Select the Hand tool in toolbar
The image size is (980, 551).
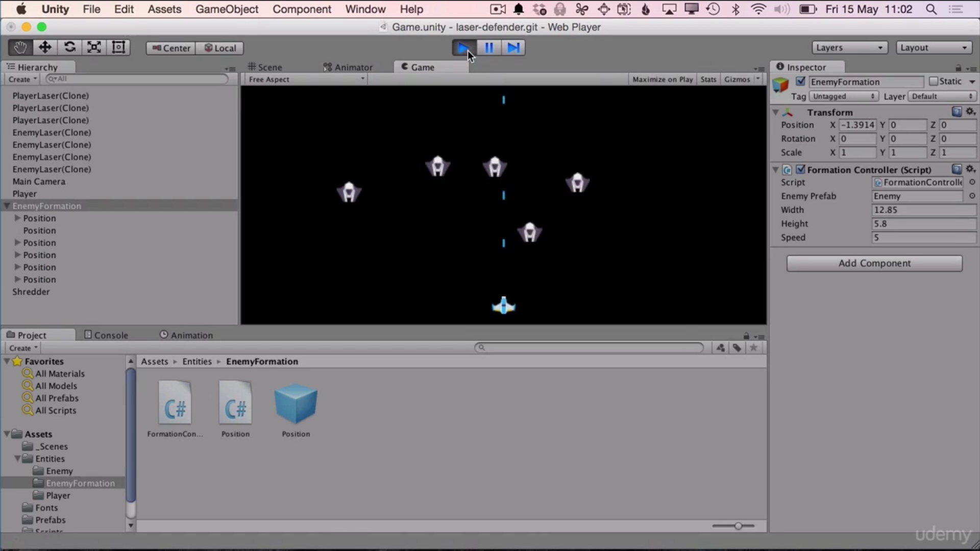point(20,47)
